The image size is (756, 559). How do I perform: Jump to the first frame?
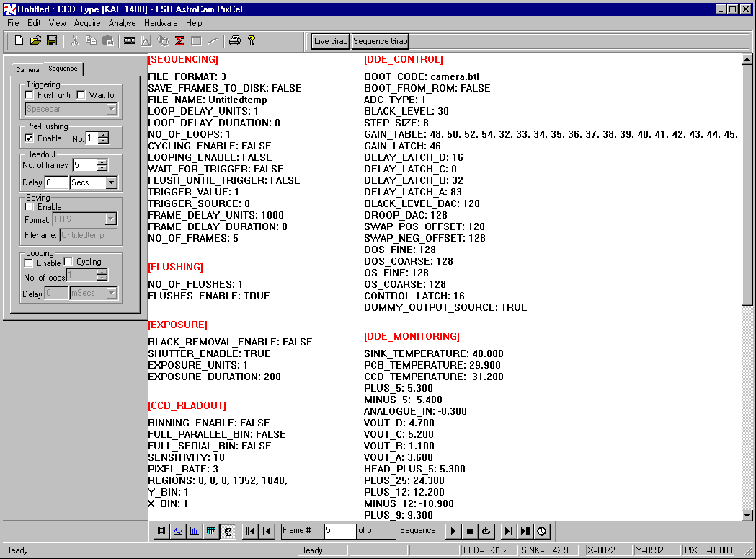point(250,531)
